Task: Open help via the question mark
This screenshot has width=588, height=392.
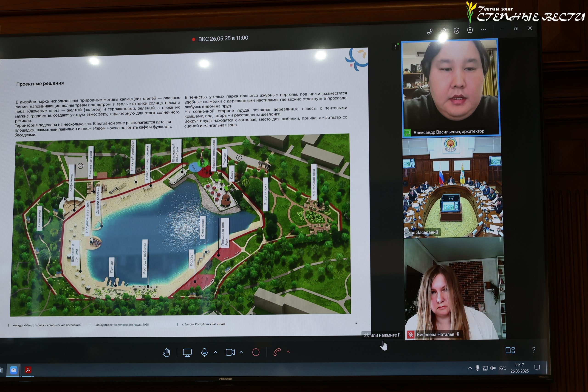Action: tap(534, 350)
